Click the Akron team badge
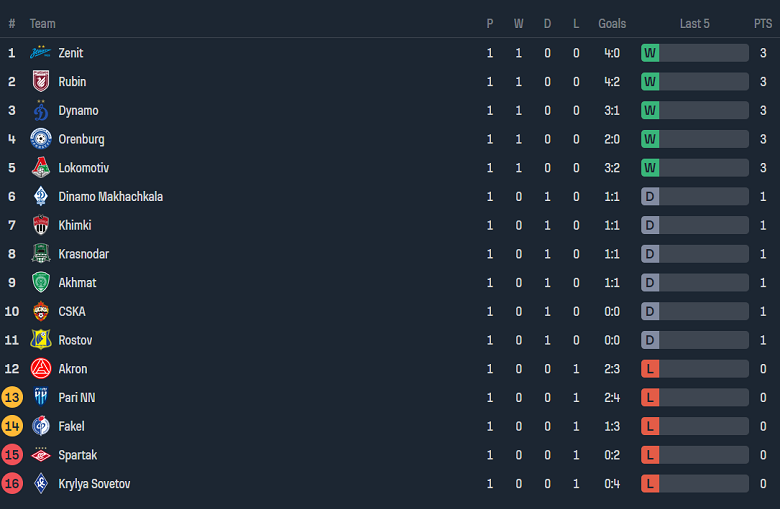 (41, 369)
